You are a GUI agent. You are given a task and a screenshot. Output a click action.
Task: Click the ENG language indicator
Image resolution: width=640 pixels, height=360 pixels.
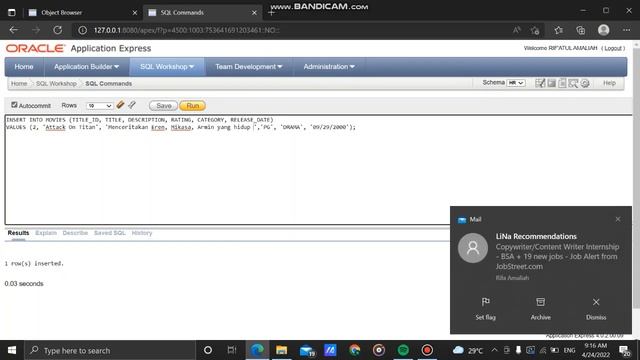click(x=569, y=350)
